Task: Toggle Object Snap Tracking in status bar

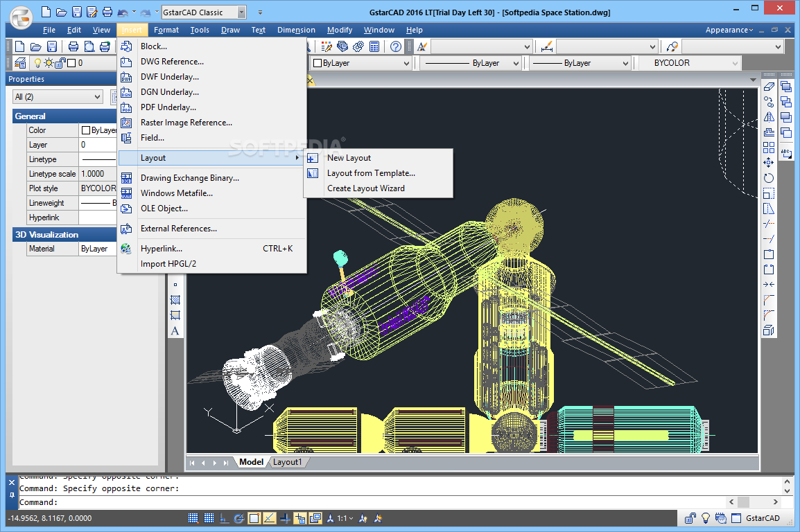Action: pyautogui.click(x=270, y=518)
